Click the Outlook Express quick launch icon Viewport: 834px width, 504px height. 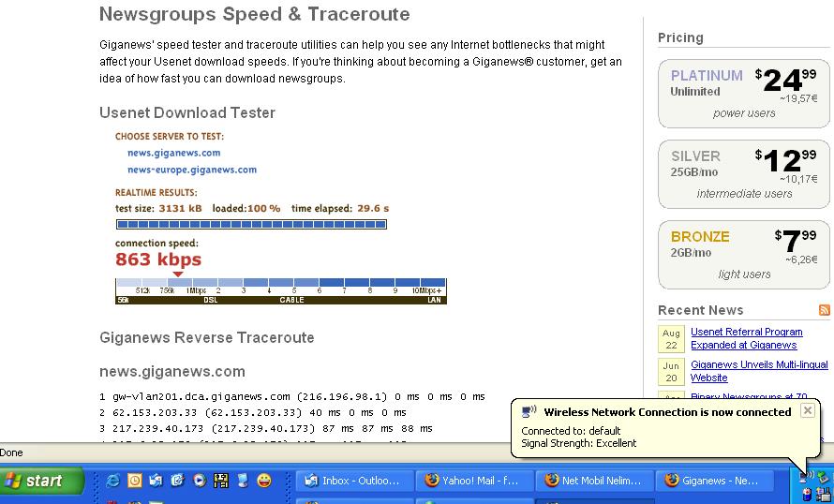pos(156,481)
